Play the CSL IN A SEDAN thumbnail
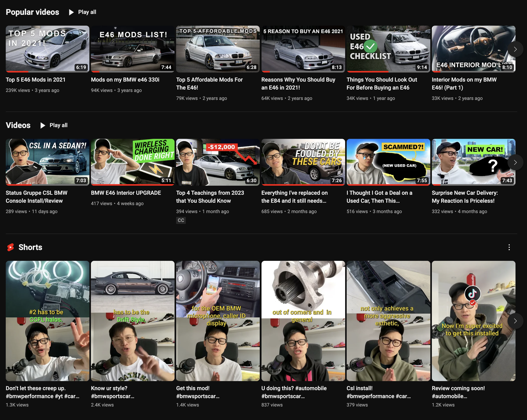Screen dimensions: 527x420 47,162
